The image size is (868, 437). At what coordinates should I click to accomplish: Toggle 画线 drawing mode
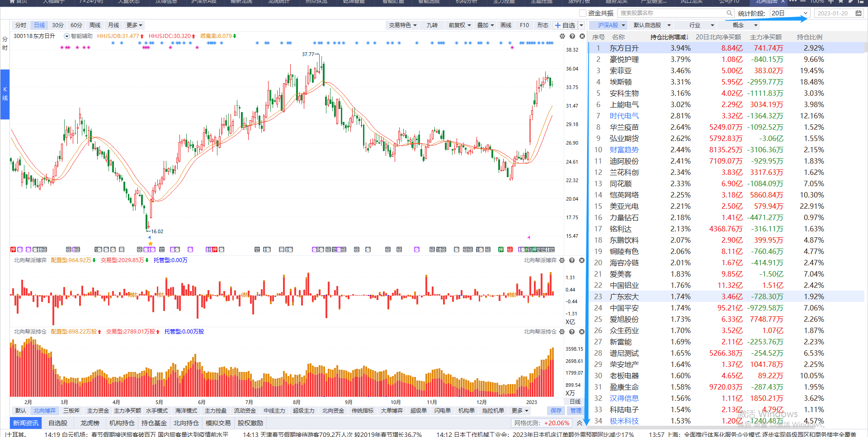tap(506, 25)
